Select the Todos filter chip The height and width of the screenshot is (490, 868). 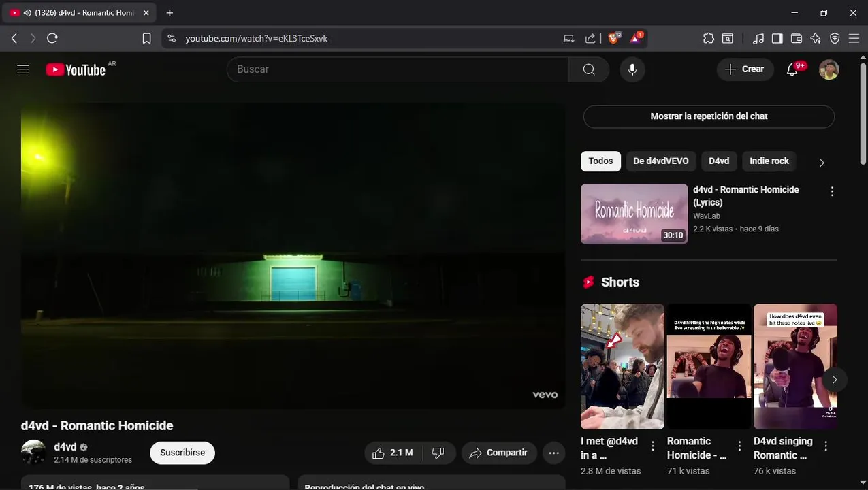pos(600,161)
